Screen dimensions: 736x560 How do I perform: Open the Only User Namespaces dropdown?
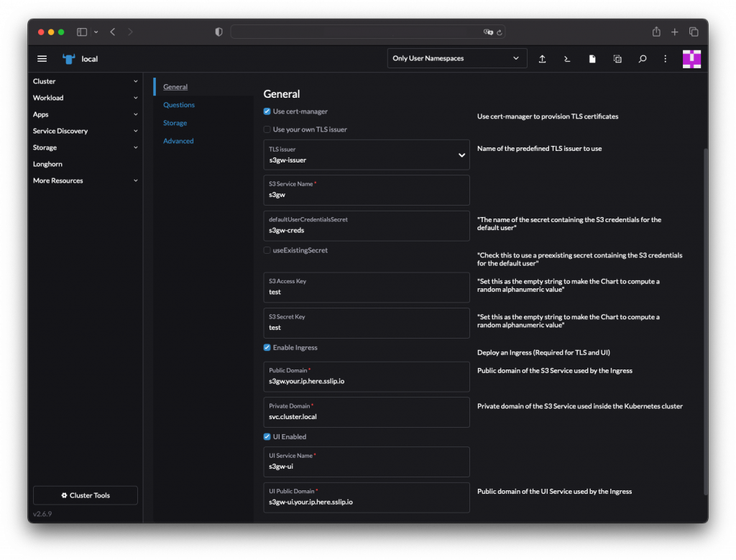pyautogui.click(x=456, y=59)
